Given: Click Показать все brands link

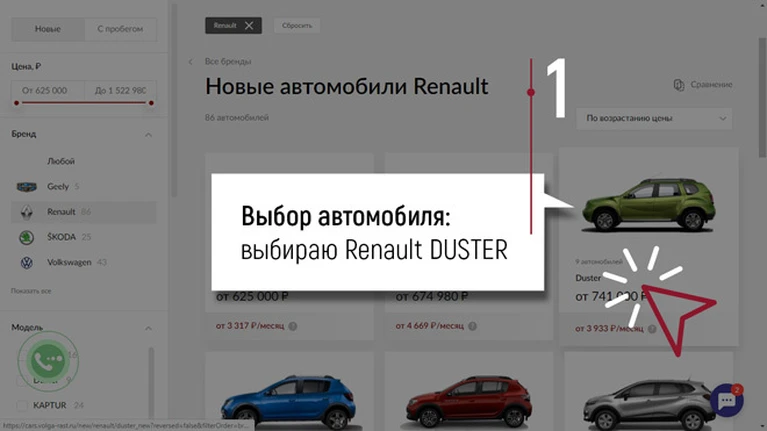Looking at the screenshot, I should (31, 291).
